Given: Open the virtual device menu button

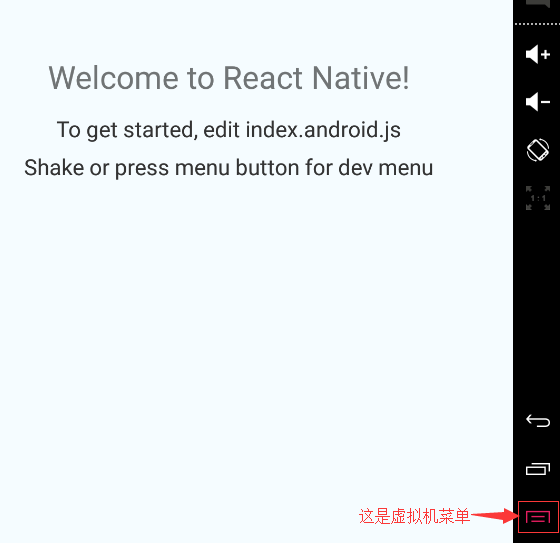Looking at the screenshot, I should click(538, 517).
